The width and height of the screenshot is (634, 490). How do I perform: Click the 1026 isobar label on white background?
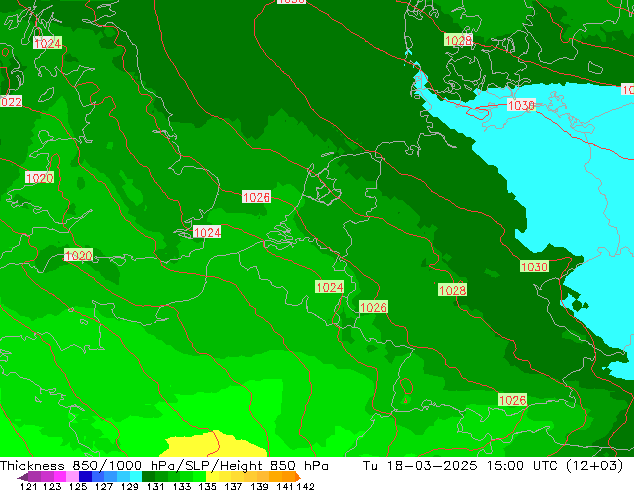click(x=256, y=197)
